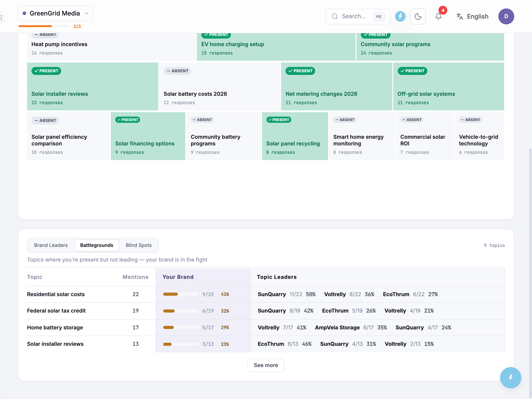Click the sidebar collapse icon at left edge
The height and width of the screenshot is (399, 532).
[1, 18]
